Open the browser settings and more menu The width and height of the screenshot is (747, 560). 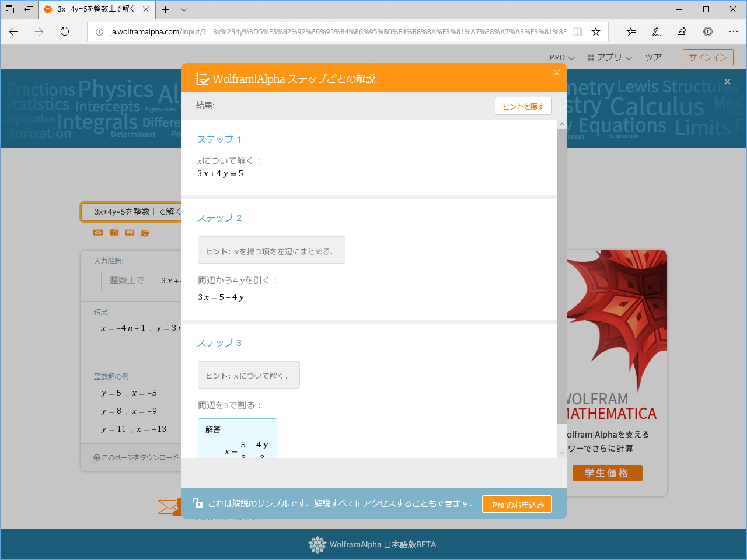click(x=734, y=32)
